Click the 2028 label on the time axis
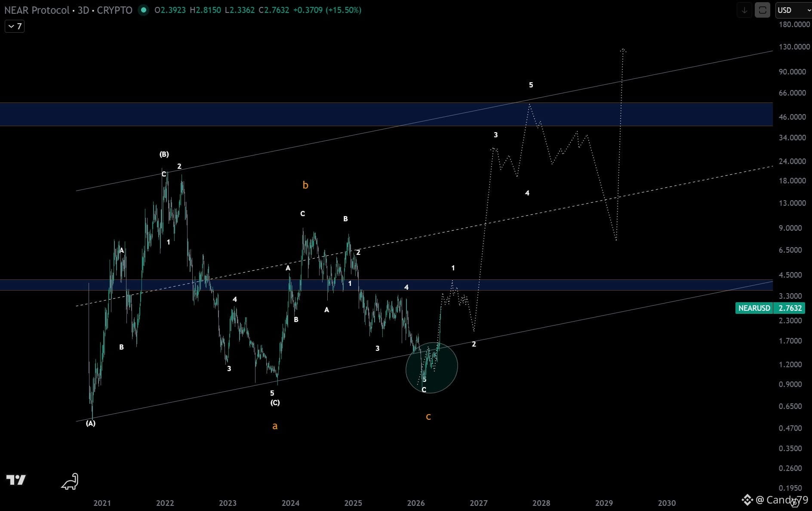Viewport: 812px width, 511px height. [541, 503]
